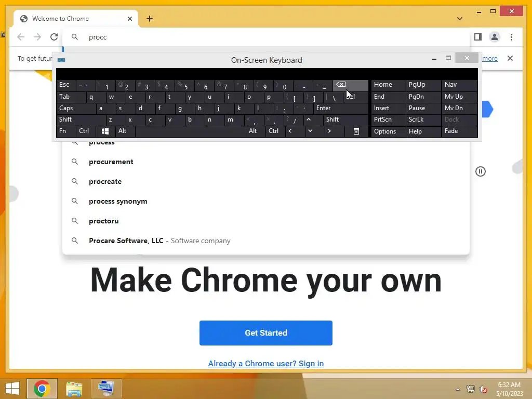532x399 pixels.
Task: Toggle the ScrLk key
Action: point(423,119)
